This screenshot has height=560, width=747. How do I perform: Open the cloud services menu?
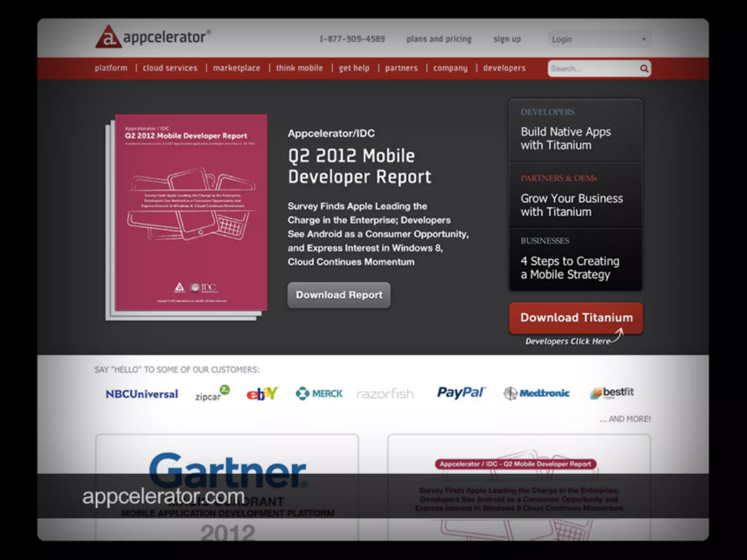click(170, 68)
